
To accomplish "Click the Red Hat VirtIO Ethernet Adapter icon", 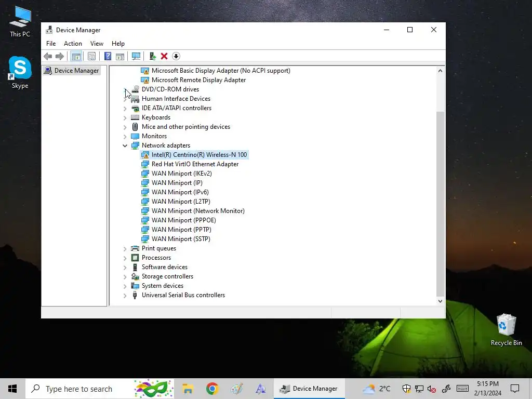I will (x=145, y=164).
